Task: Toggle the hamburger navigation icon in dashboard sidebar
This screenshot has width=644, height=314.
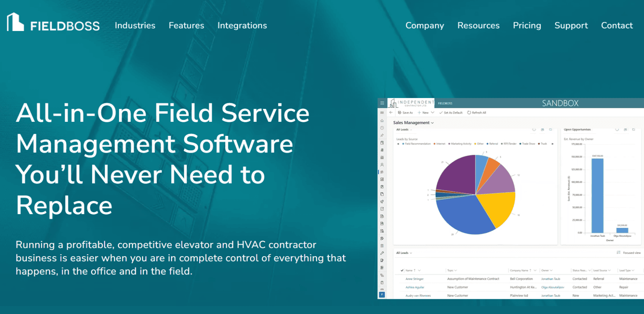Action: click(382, 113)
